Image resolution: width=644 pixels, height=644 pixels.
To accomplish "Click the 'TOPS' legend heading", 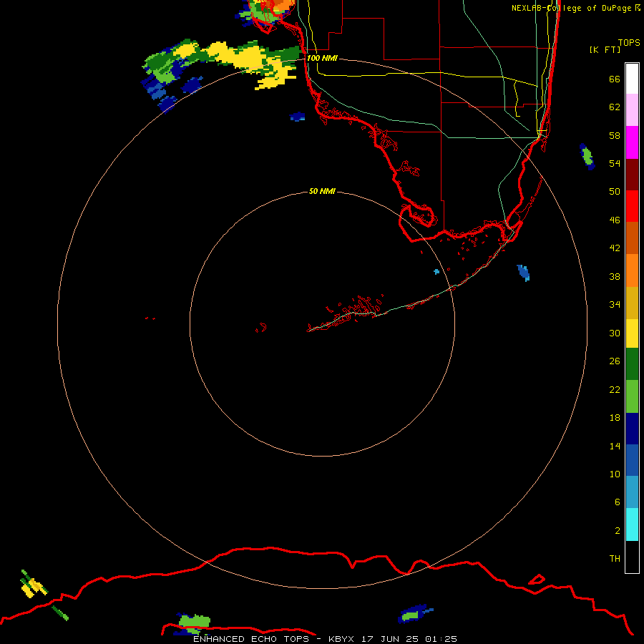I will (629, 42).
